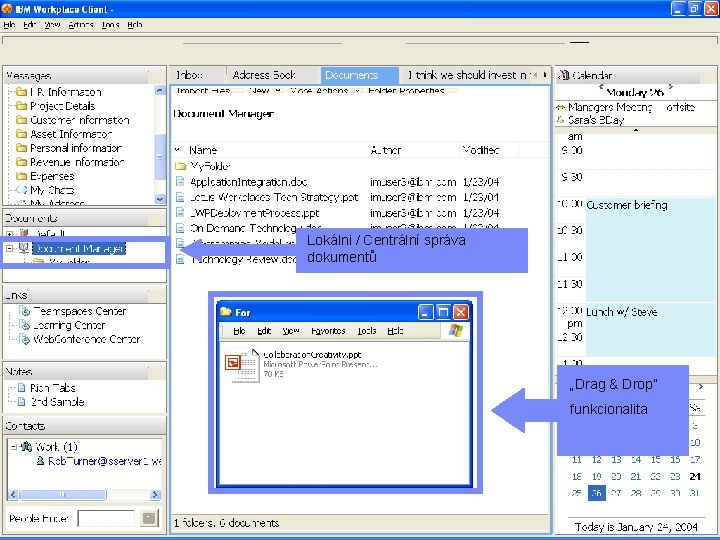Viewport: 720px width, 540px height.
Task: Select the Document Manager tree item
Action: point(79,248)
